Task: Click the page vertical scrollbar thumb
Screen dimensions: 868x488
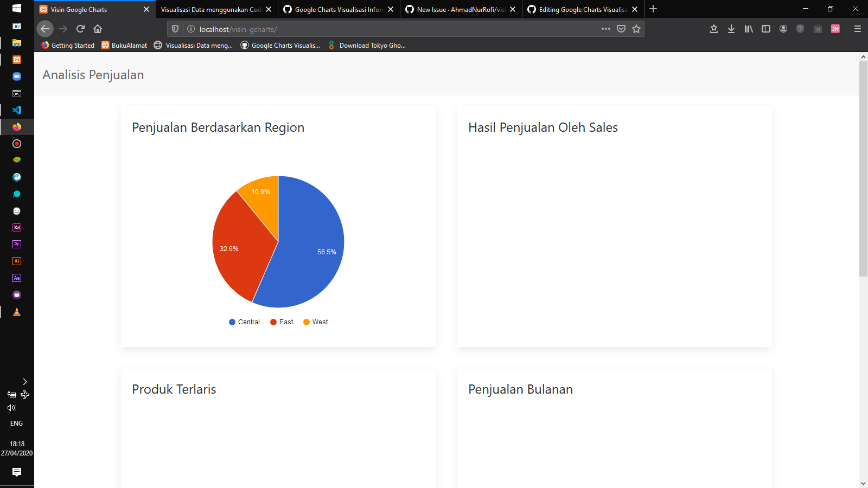Action: [863, 169]
